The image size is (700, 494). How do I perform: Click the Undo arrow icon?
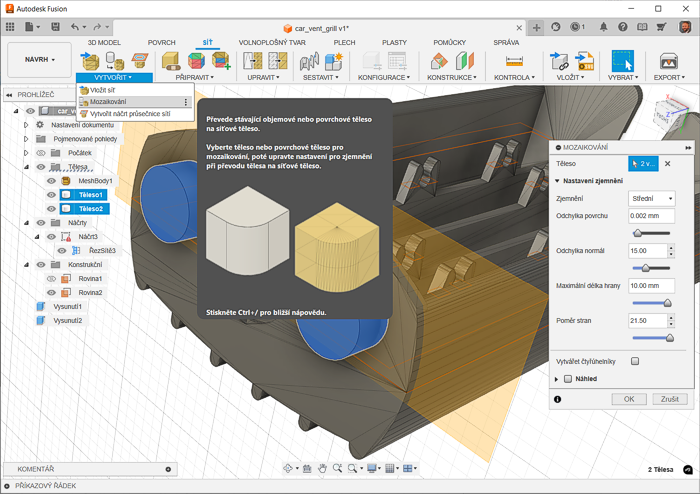click(x=75, y=27)
